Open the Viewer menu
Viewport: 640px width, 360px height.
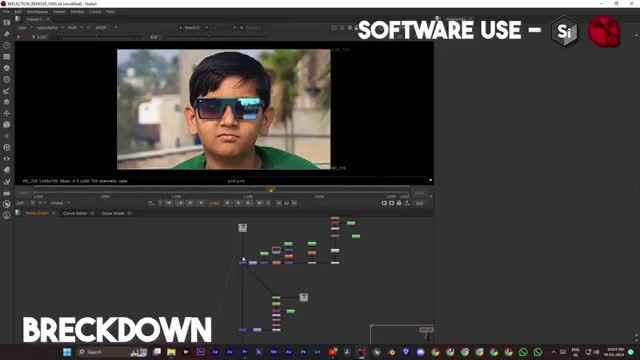click(x=59, y=12)
